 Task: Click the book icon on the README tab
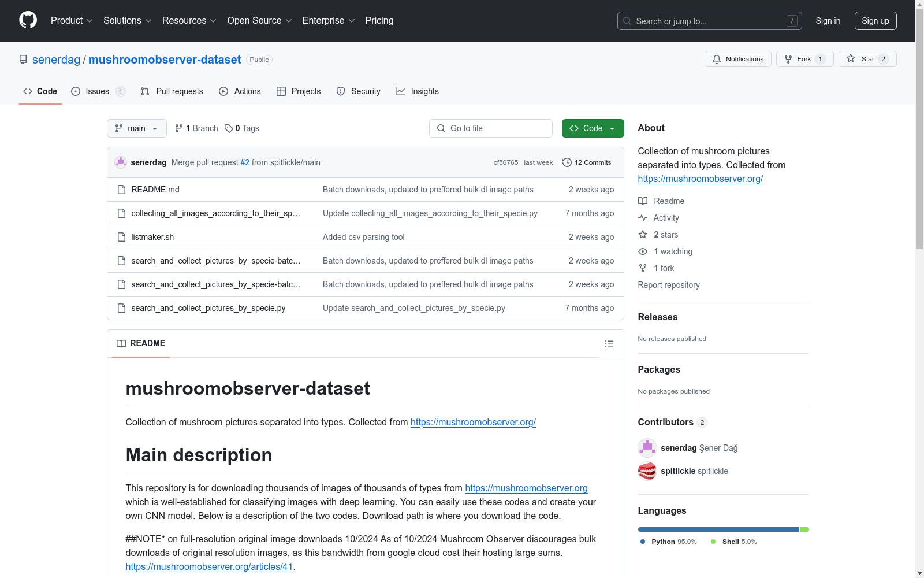(x=121, y=343)
